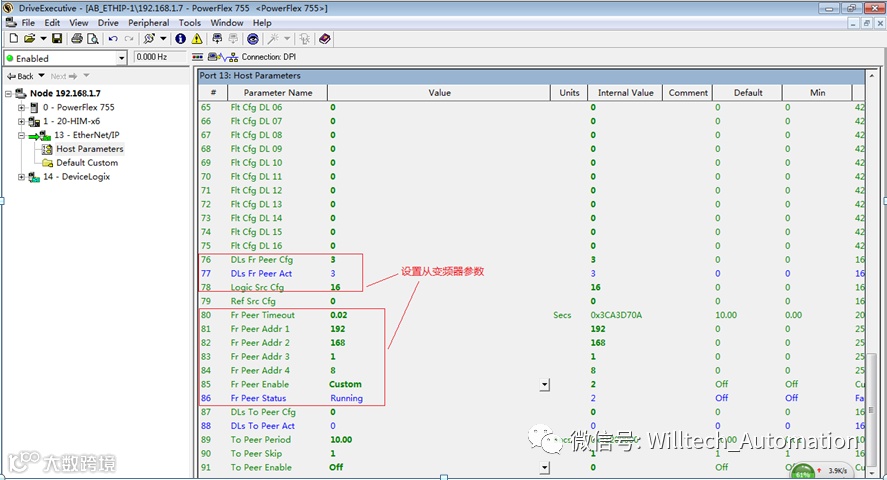Open the yellow warning triangle faults icon
Image resolution: width=887 pixels, height=480 pixels.
[x=197, y=38]
